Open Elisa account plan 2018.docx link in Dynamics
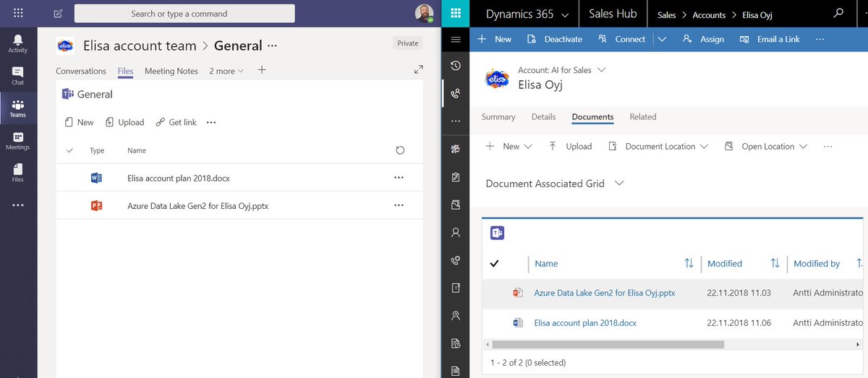 pyautogui.click(x=585, y=323)
